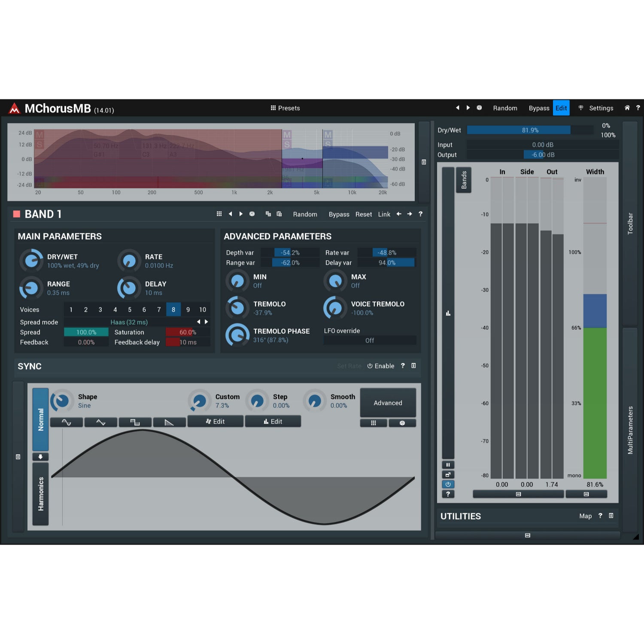
Task: Toggle the meters power button
Action: (448, 484)
